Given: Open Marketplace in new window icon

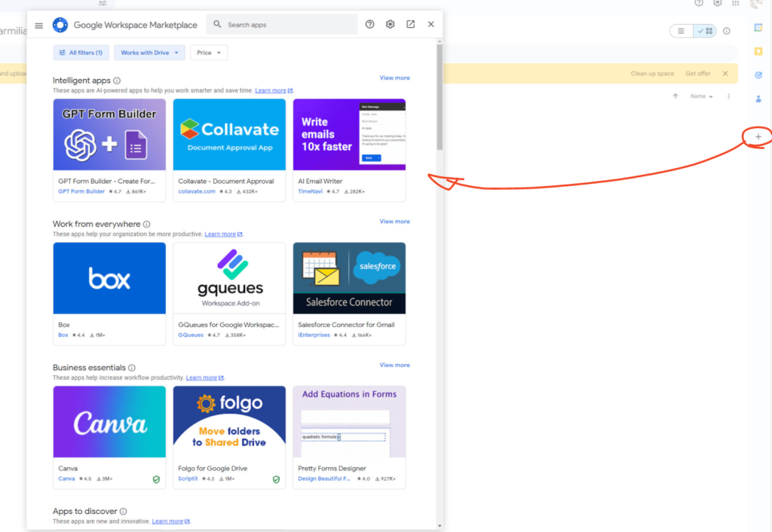Looking at the screenshot, I should (410, 24).
